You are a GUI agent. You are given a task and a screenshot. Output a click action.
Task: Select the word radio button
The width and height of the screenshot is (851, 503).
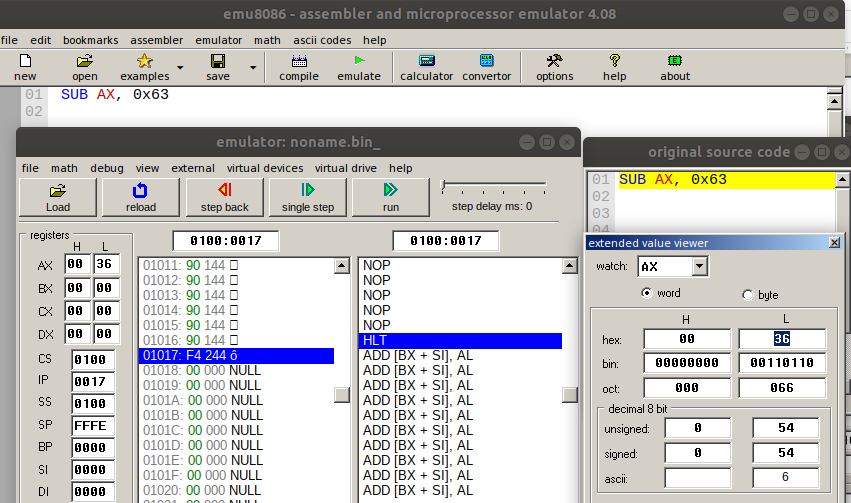click(647, 294)
